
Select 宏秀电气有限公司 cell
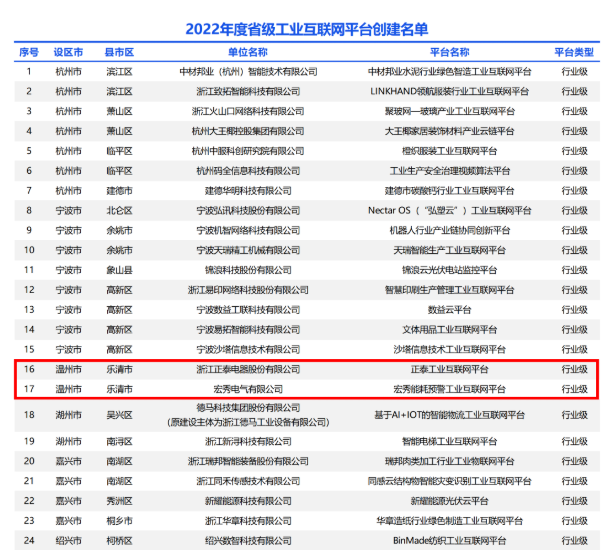pyautogui.click(x=248, y=389)
